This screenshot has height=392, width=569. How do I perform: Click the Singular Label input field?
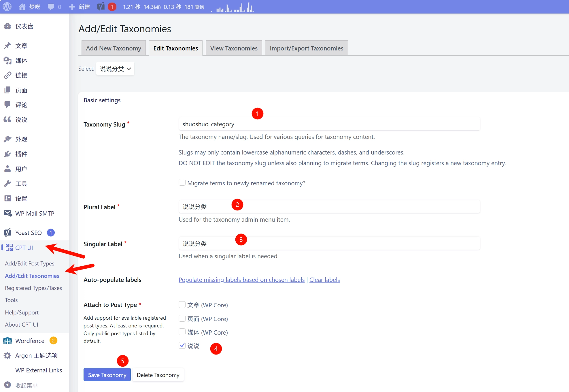tap(329, 244)
